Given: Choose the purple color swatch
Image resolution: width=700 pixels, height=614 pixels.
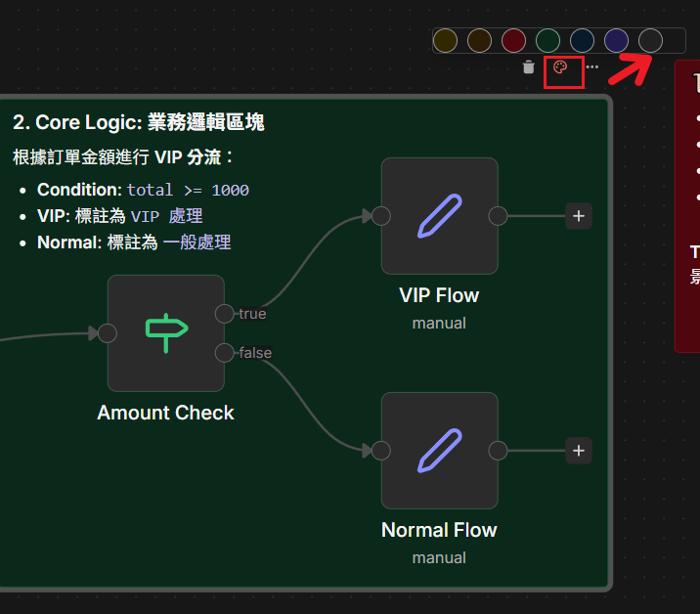Looking at the screenshot, I should pyautogui.click(x=616, y=40).
